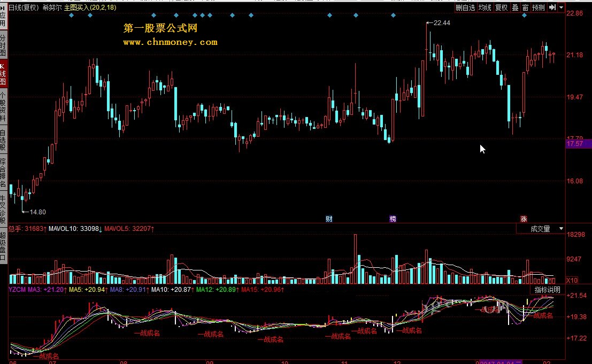Open 综合排名 sidebar tab

[3, 173]
